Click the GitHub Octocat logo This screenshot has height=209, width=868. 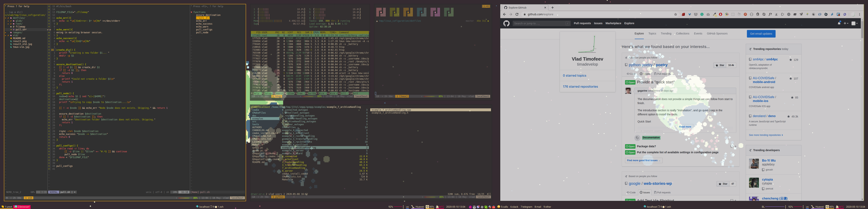click(x=506, y=23)
